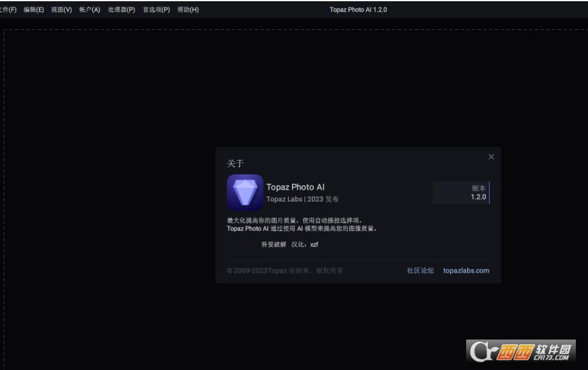Image resolution: width=588 pixels, height=370 pixels.
Task: Click the 关于 dialog heading
Action: [x=235, y=163]
